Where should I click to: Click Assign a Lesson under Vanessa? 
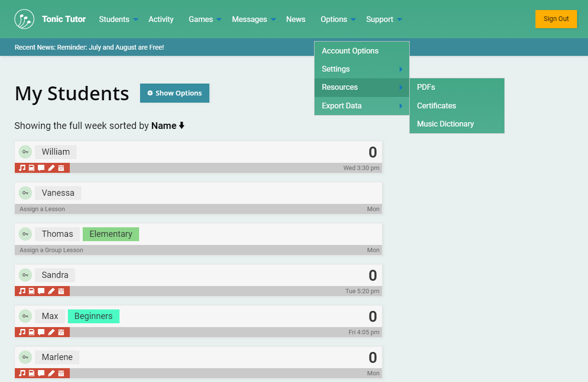[42, 209]
